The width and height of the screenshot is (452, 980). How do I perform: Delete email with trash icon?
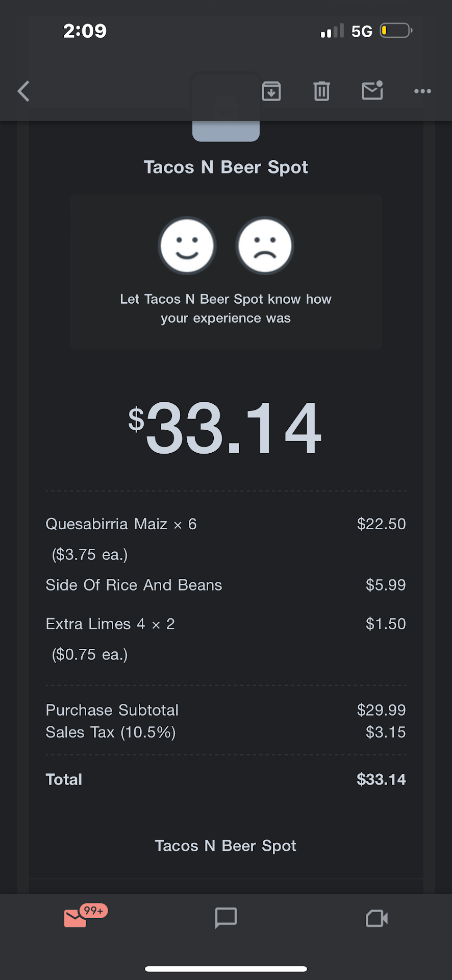tap(321, 91)
